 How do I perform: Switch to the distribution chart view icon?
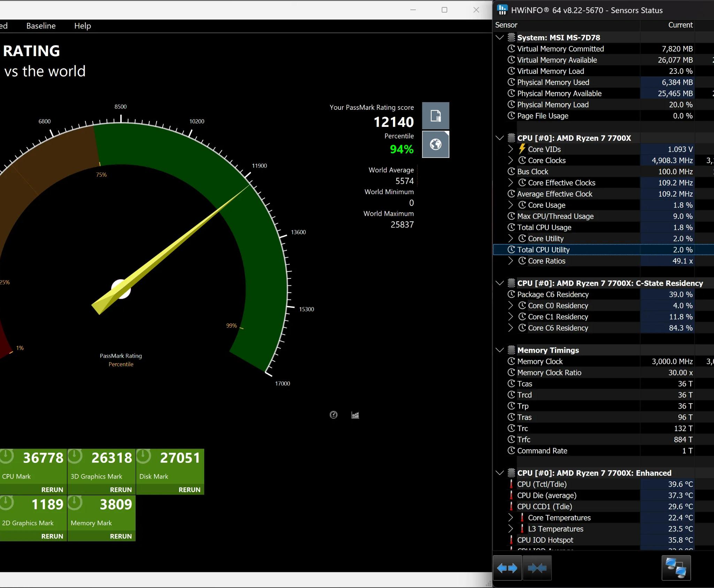[x=355, y=415]
